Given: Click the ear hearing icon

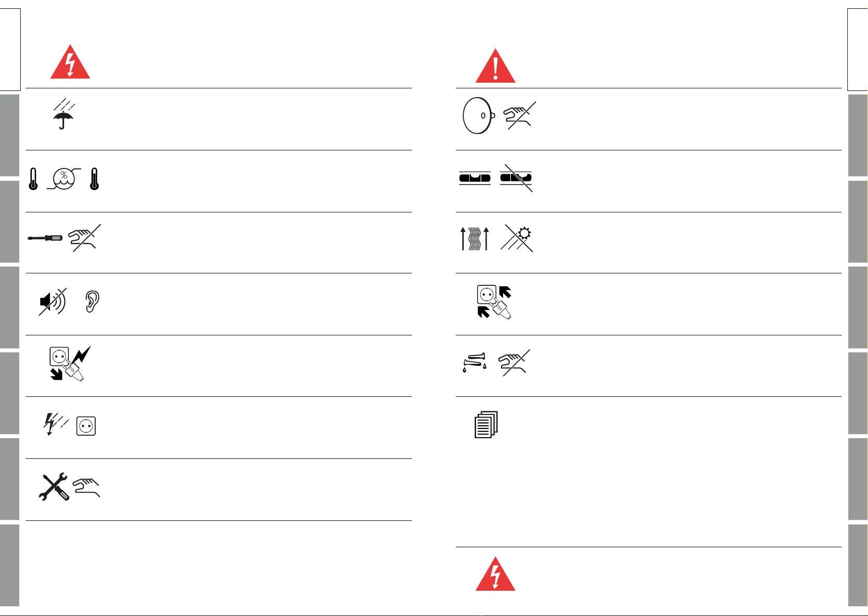Looking at the screenshot, I should coord(92,302).
